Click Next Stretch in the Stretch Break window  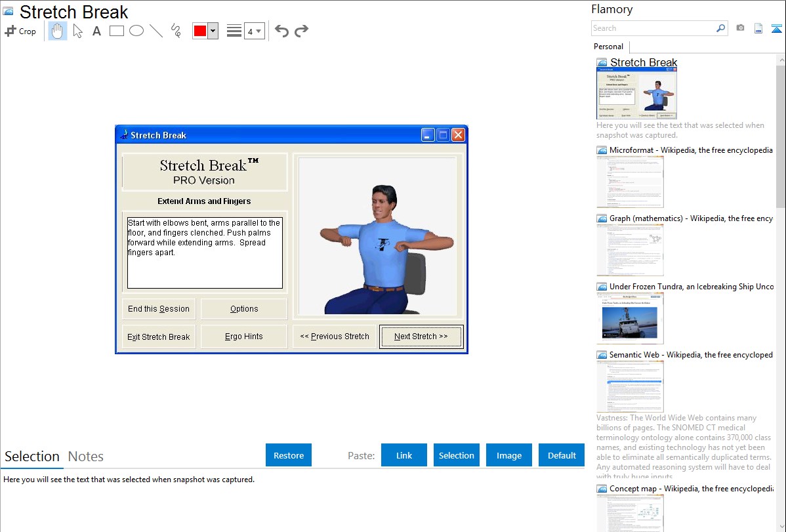(421, 337)
